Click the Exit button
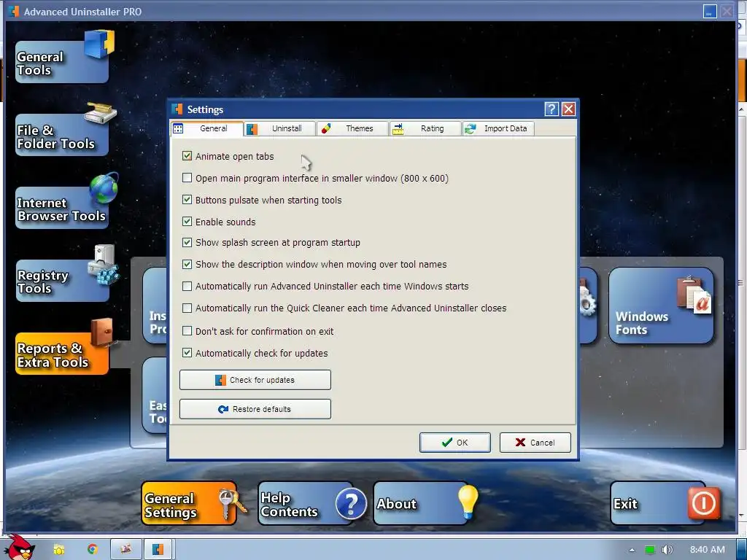This screenshot has width=747, height=560. click(659, 503)
